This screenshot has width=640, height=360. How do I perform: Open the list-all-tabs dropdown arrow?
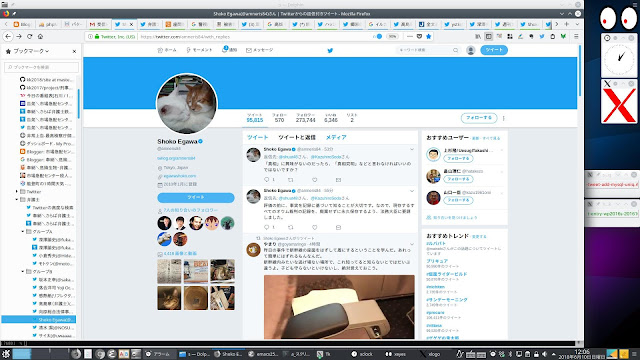[x=577, y=24]
